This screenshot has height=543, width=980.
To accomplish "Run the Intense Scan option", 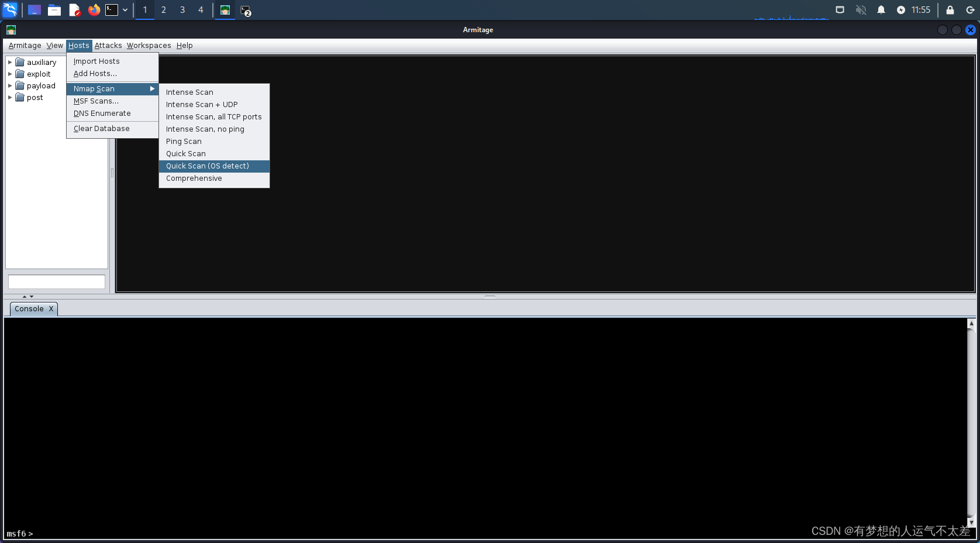I will click(214, 92).
